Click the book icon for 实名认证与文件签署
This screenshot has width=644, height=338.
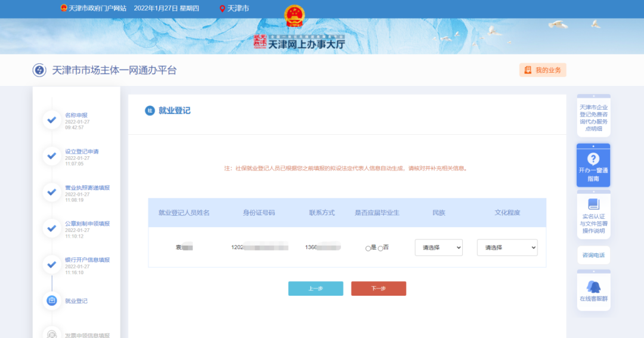point(593,204)
